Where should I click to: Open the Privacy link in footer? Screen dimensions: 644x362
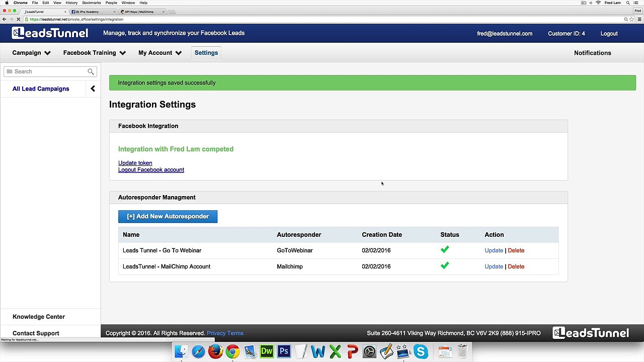tap(215, 333)
